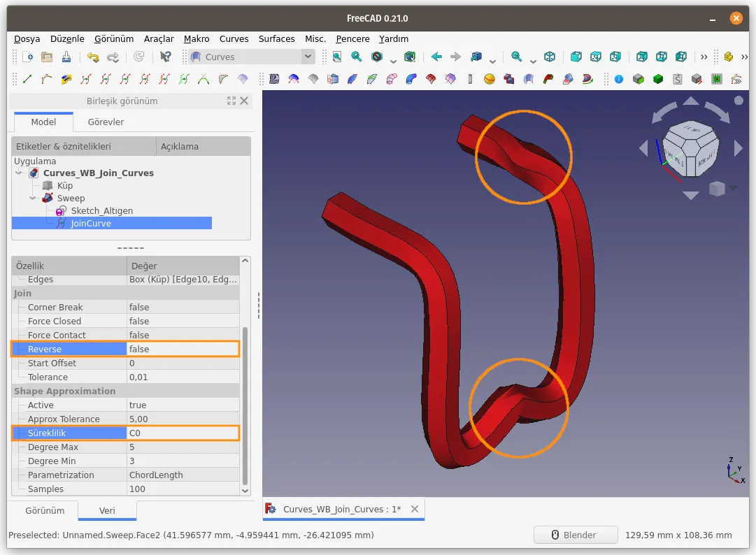Screen dimensions: 756x555
Task: Close the Curves_WB_Join_Curves document tab
Action: click(414, 509)
